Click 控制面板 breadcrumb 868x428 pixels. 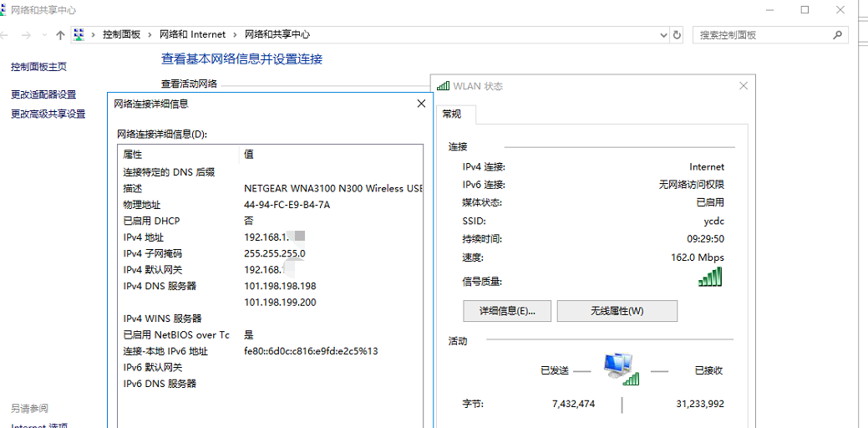coord(121,34)
